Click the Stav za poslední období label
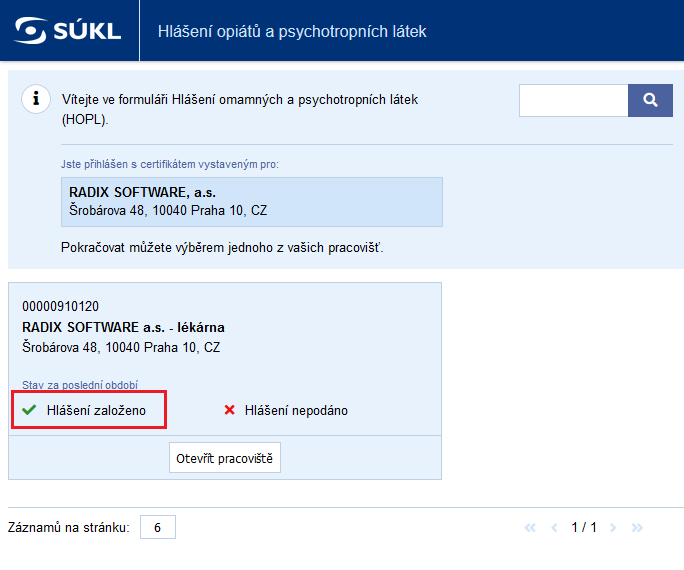 pos(79,385)
